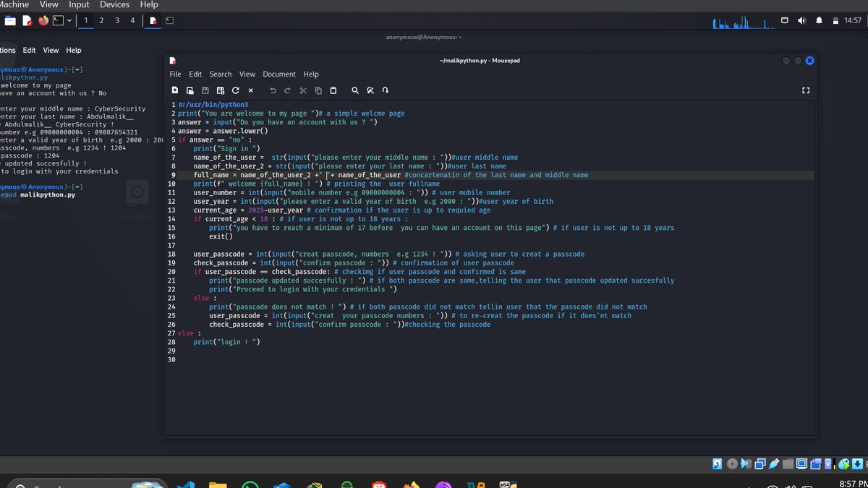Click the 14:57 clock in the panel
The height and width of the screenshot is (488, 868).
[x=853, y=20]
